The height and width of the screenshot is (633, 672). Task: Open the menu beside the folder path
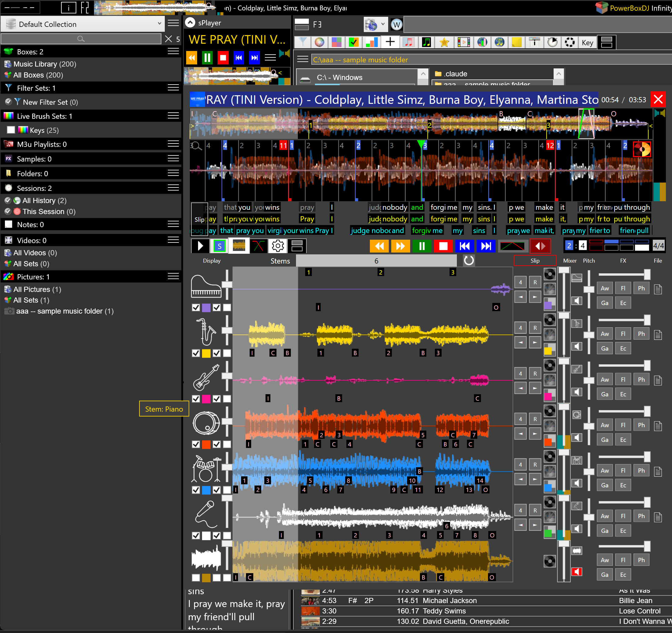302,60
